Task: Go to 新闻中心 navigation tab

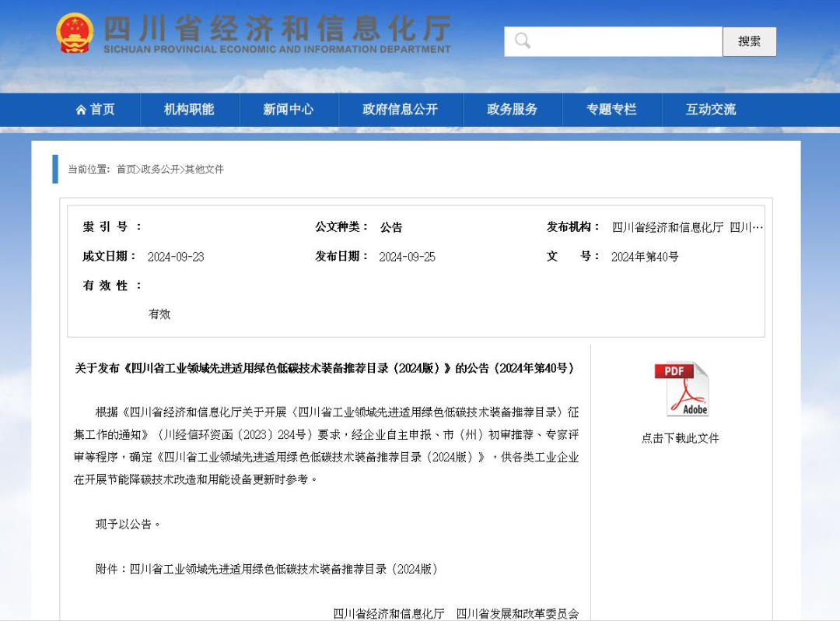Action: (x=288, y=110)
